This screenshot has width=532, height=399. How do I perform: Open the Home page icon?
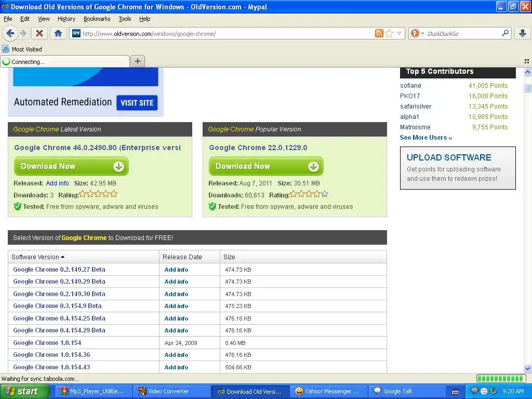(58, 33)
